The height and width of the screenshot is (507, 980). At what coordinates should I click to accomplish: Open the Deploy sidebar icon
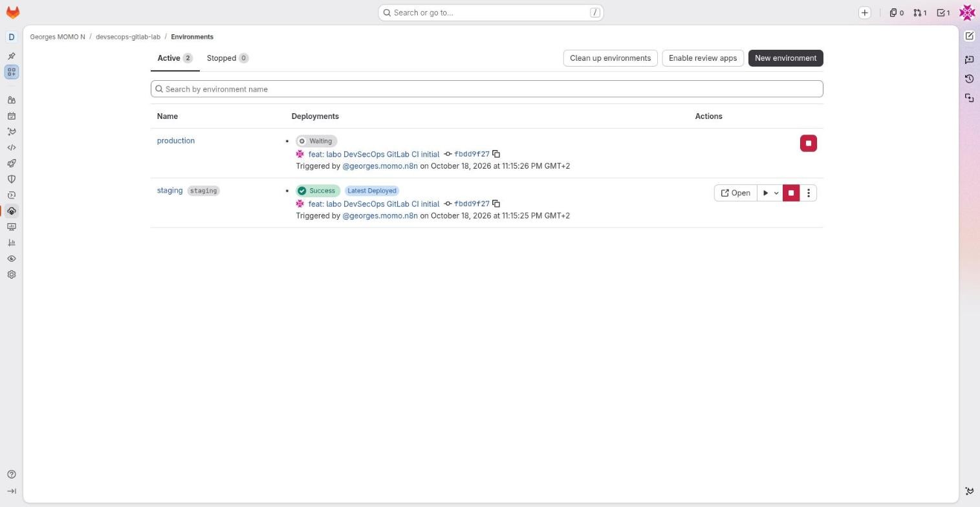pyautogui.click(x=12, y=195)
